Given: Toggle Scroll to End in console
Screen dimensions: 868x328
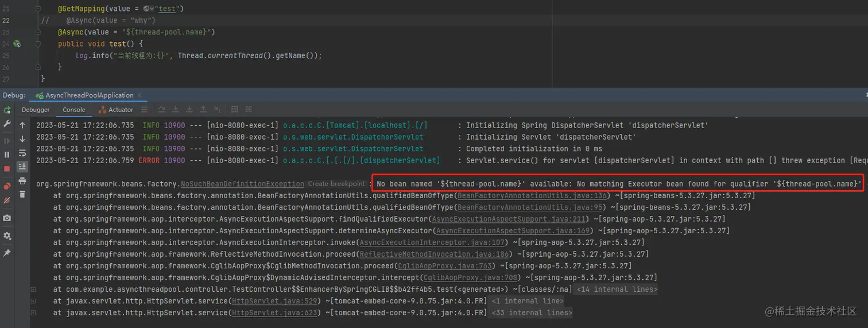Looking at the screenshot, I should (22, 167).
